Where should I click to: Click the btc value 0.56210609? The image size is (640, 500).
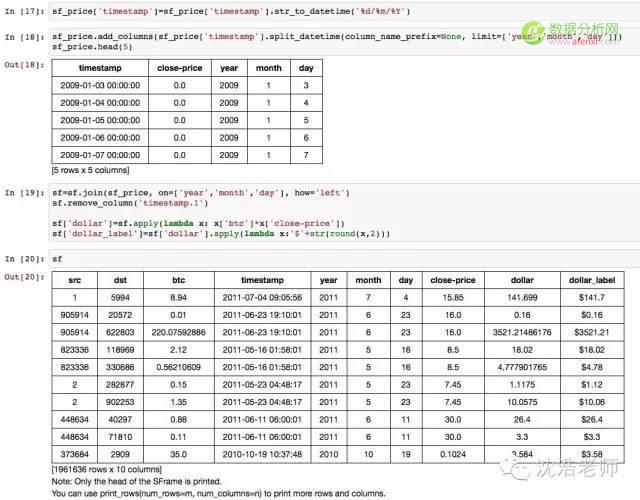pos(178,367)
